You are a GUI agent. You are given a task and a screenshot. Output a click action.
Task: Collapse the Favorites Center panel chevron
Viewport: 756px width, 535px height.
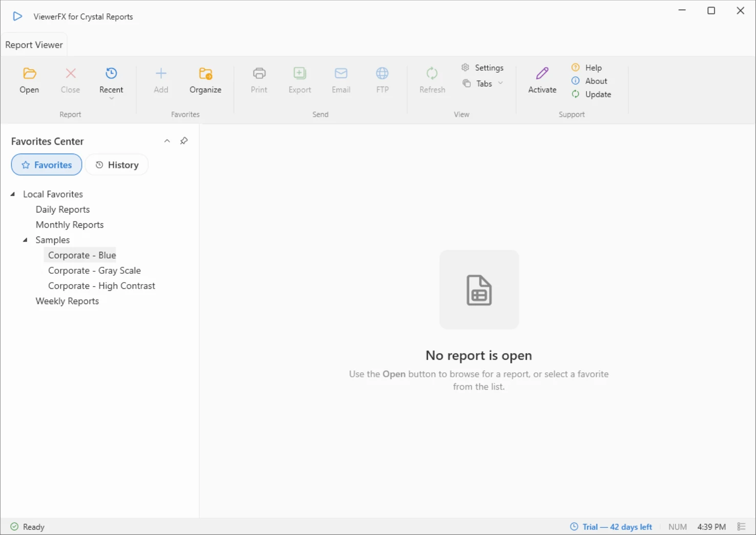(167, 141)
